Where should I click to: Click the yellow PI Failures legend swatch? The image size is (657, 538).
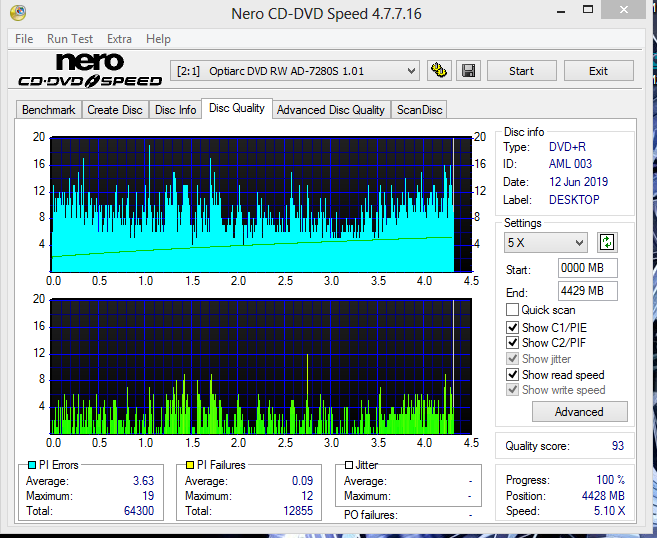click(190, 465)
